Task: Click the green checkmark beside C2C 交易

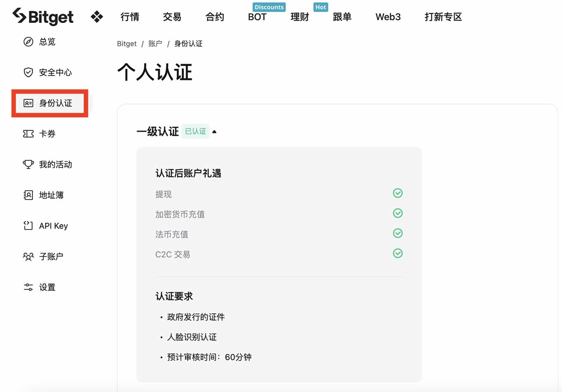Action: pos(398,253)
